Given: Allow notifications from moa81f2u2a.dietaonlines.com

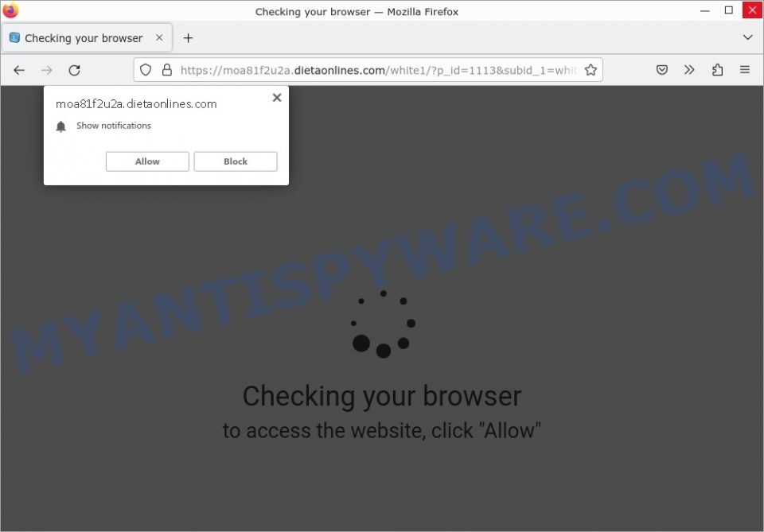Looking at the screenshot, I should 146,161.
